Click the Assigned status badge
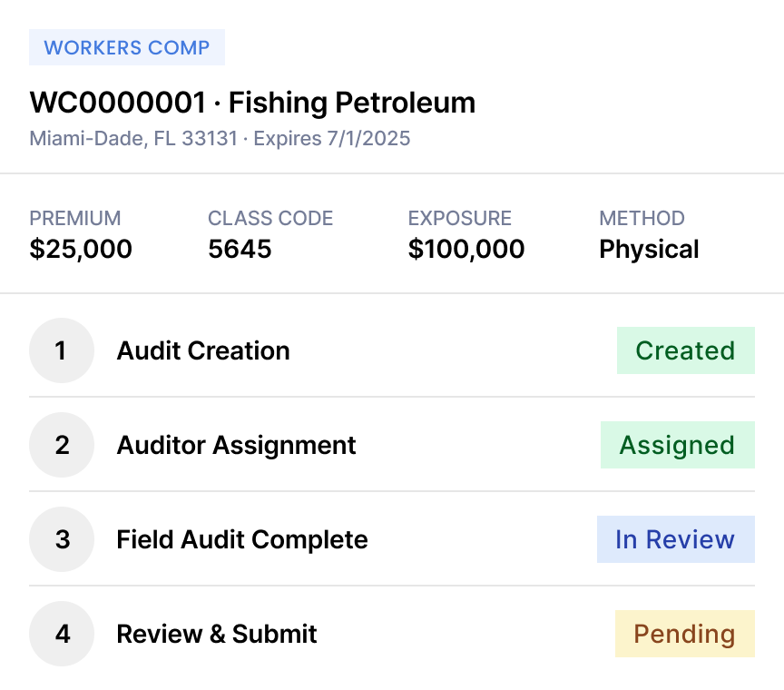The width and height of the screenshot is (784, 690). (678, 445)
